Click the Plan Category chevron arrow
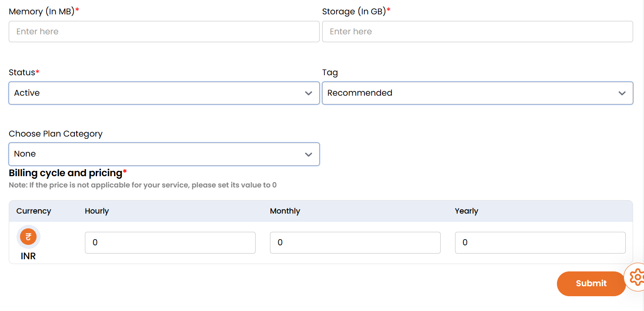The image size is (644, 311). pyautogui.click(x=309, y=154)
